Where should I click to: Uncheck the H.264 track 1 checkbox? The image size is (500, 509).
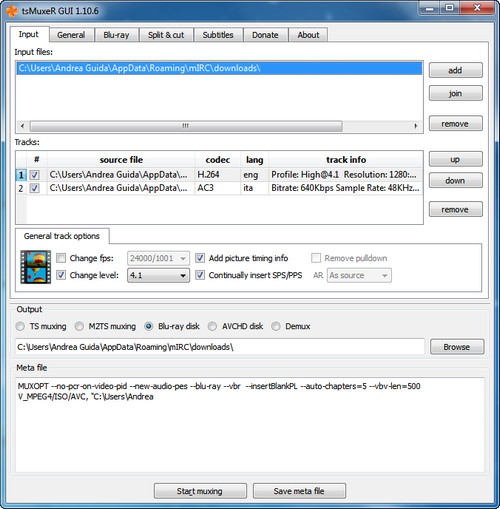click(x=35, y=175)
